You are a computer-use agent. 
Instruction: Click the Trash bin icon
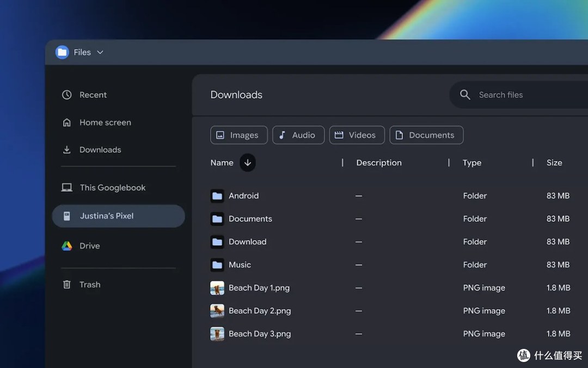67,285
